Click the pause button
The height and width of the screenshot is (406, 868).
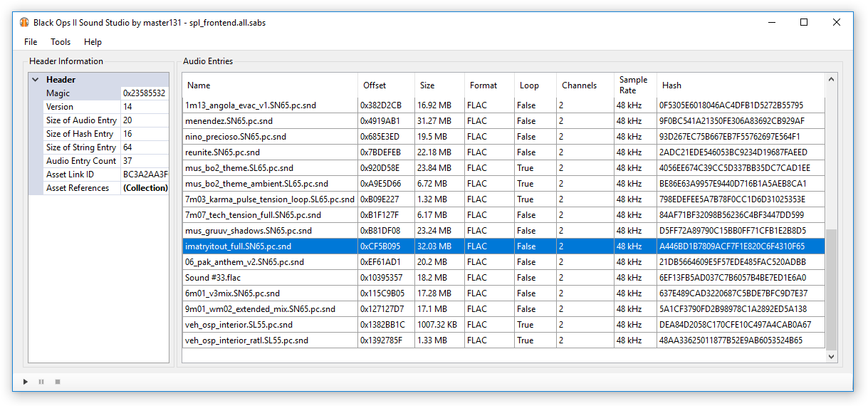pos(41,382)
